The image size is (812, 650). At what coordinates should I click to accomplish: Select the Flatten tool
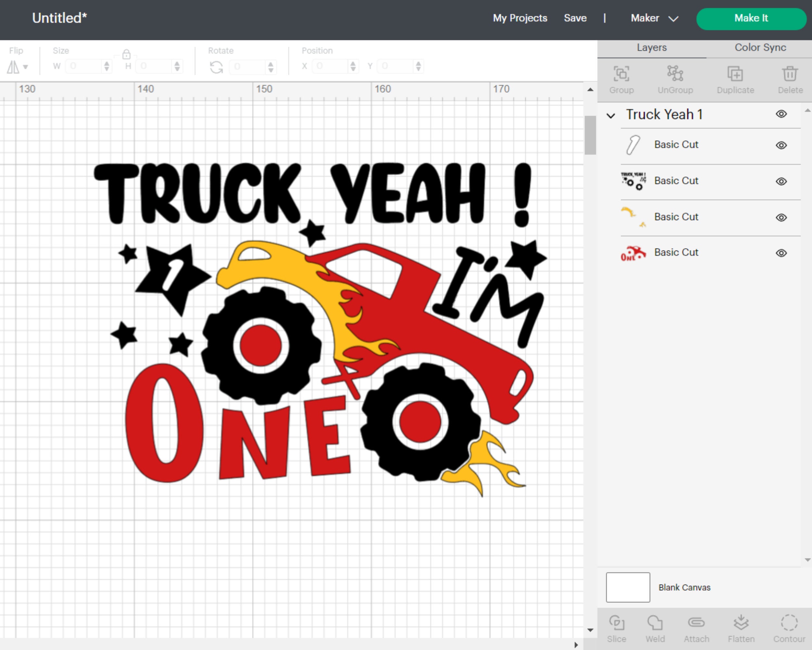741,627
